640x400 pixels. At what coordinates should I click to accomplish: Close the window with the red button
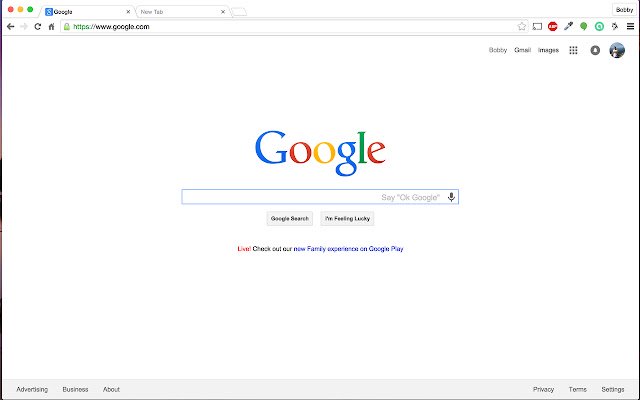click(x=11, y=9)
